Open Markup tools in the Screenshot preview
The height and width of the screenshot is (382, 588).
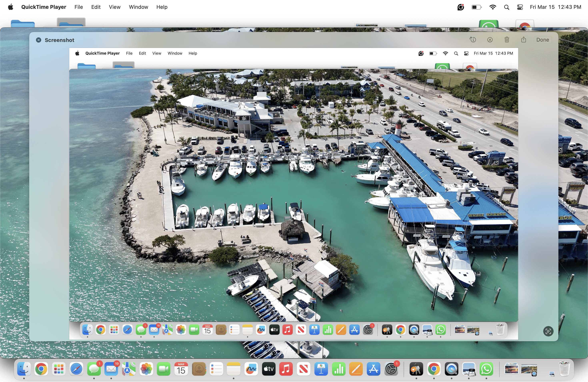click(x=490, y=40)
